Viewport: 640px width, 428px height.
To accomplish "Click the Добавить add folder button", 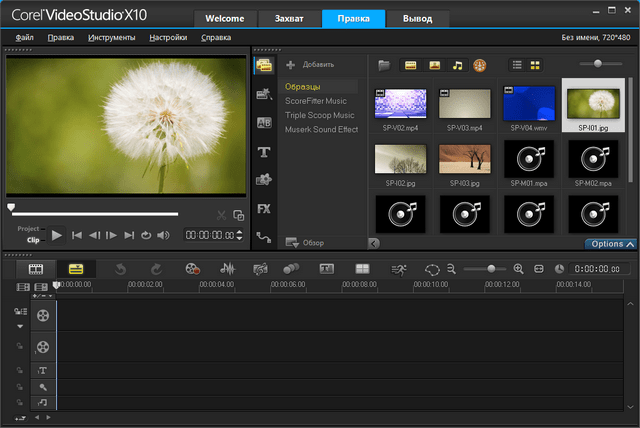I will [x=311, y=64].
